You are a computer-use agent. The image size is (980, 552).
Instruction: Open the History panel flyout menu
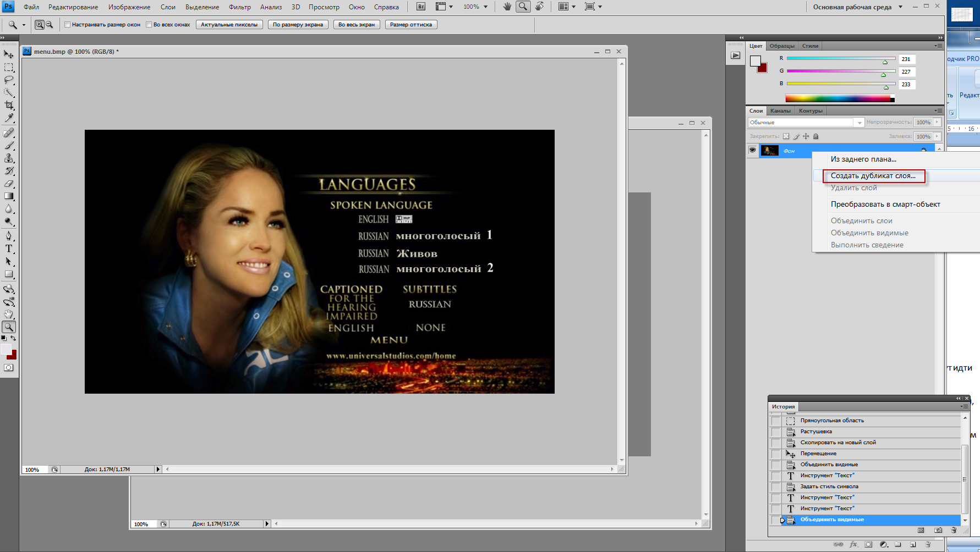pos(964,406)
